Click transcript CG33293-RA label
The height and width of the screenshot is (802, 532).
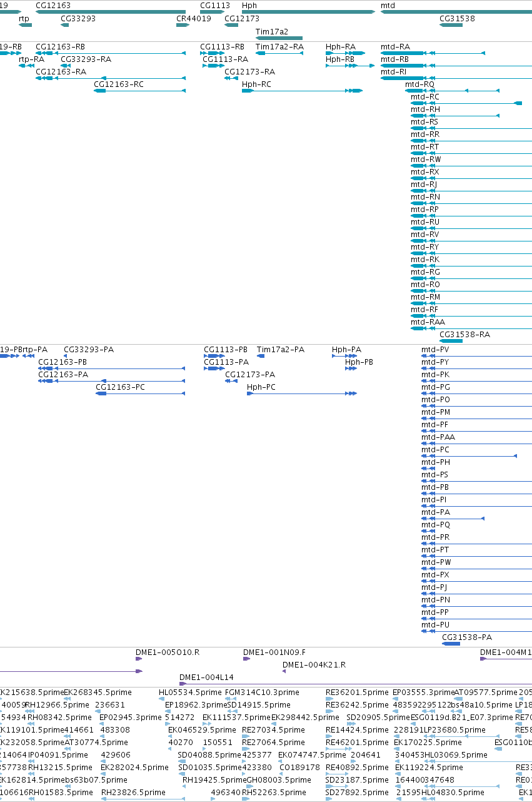[86, 59]
